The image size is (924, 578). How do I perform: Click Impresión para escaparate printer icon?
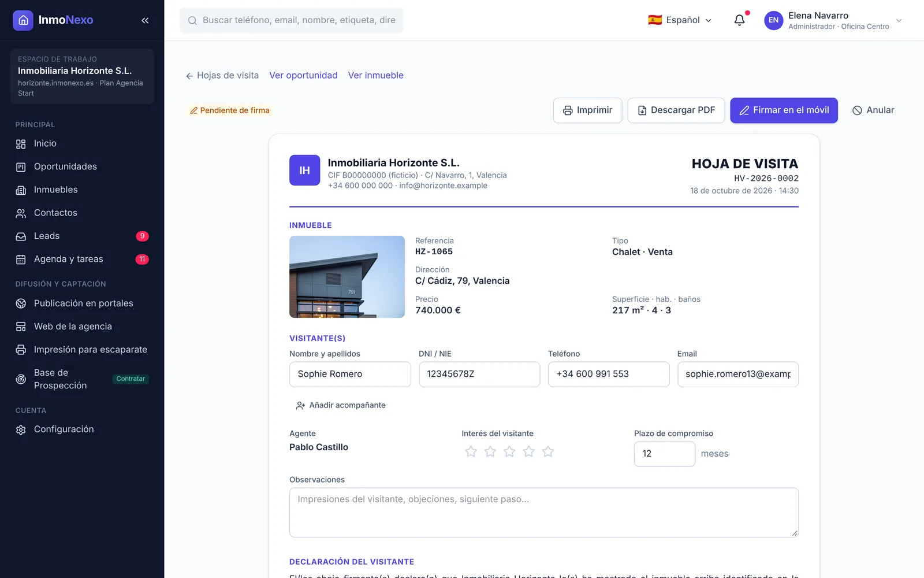pyautogui.click(x=21, y=350)
